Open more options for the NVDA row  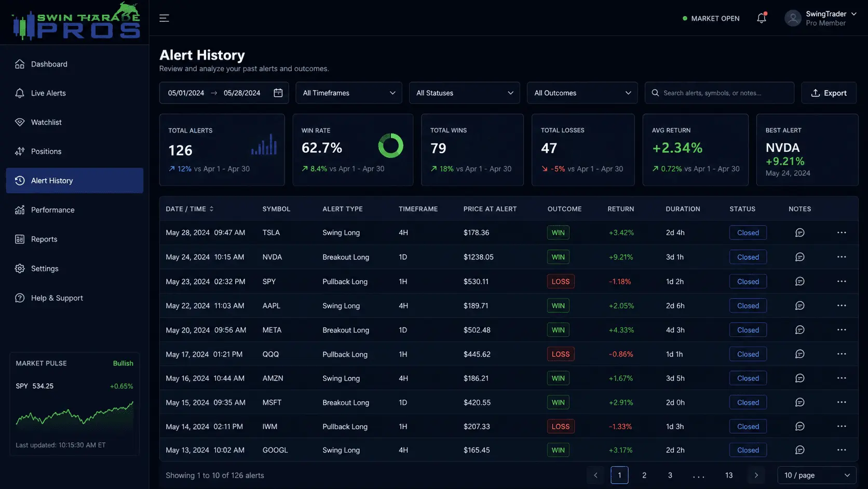842,257
